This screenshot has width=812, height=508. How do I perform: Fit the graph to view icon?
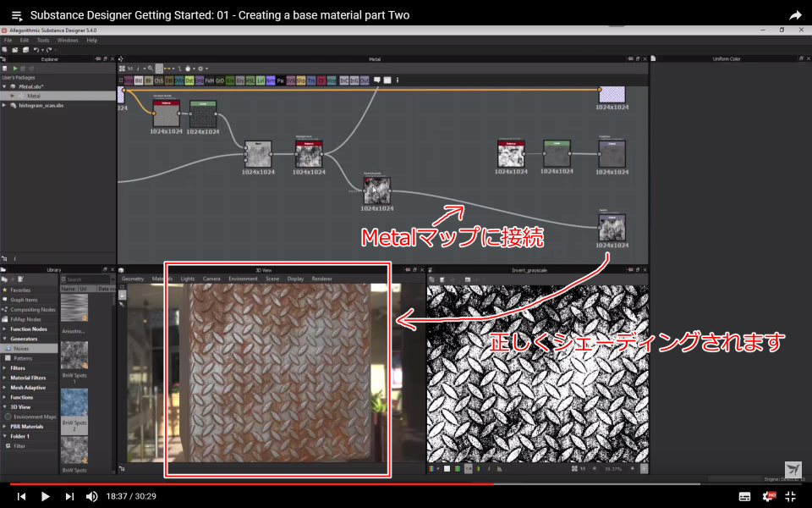click(122, 69)
